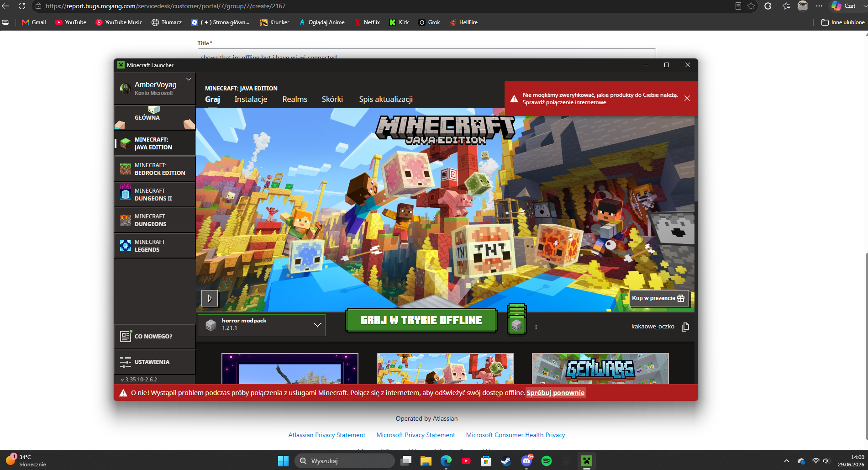Open Edge immersive reader view icon
Image resolution: width=868 pixels, height=470 pixels.
[x=738, y=6]
